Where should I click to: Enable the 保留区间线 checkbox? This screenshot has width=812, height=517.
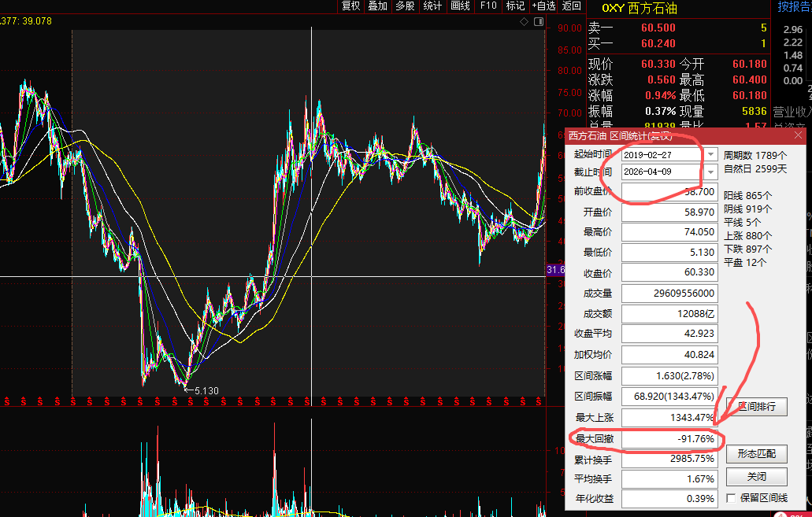[732, 497]
